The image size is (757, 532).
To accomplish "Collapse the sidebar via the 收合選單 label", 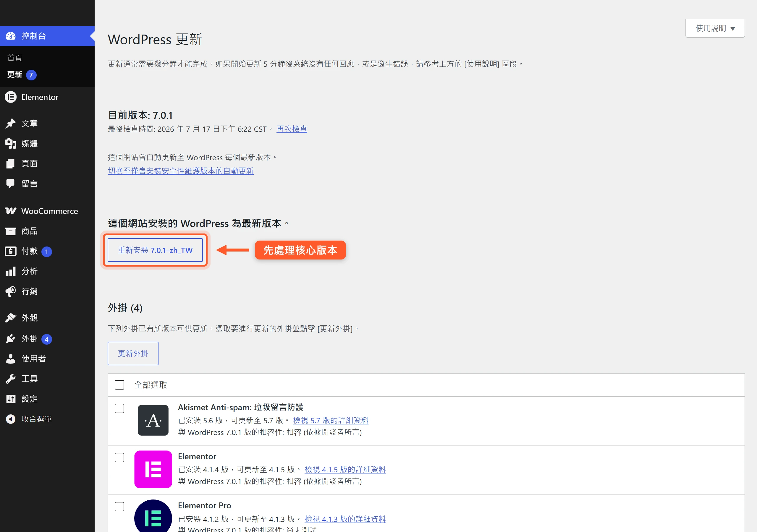I will (37, 419).
